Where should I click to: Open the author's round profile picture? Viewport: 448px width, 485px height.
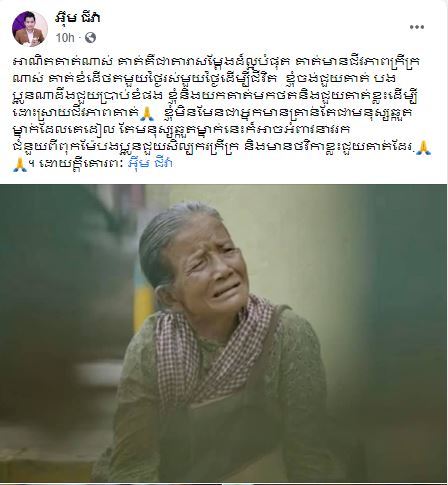point(30,29)
